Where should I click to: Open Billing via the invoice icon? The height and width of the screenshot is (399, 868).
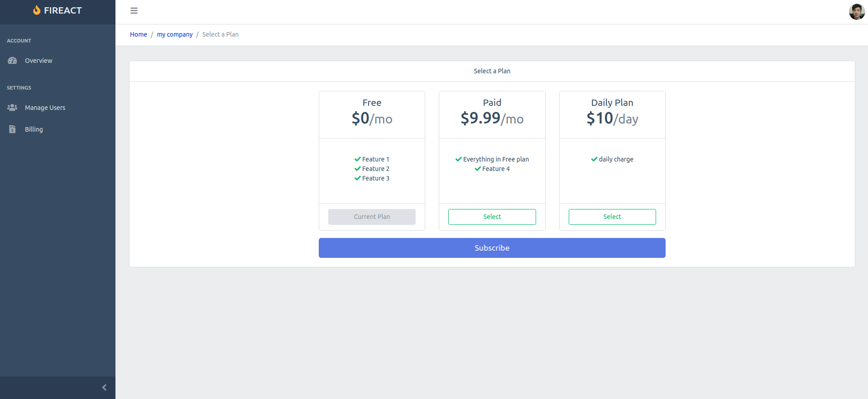coord(12,129)
